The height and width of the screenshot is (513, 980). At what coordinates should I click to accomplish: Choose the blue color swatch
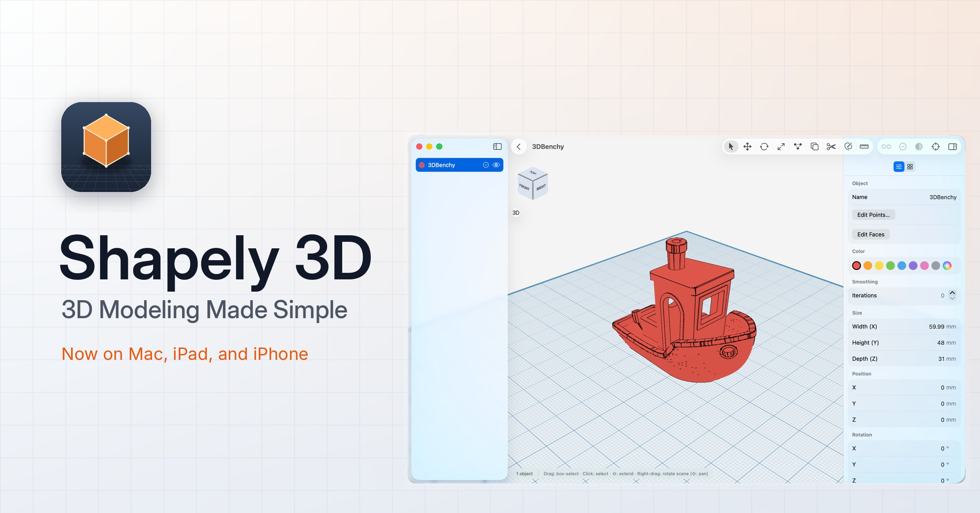(x=902, y=266)
